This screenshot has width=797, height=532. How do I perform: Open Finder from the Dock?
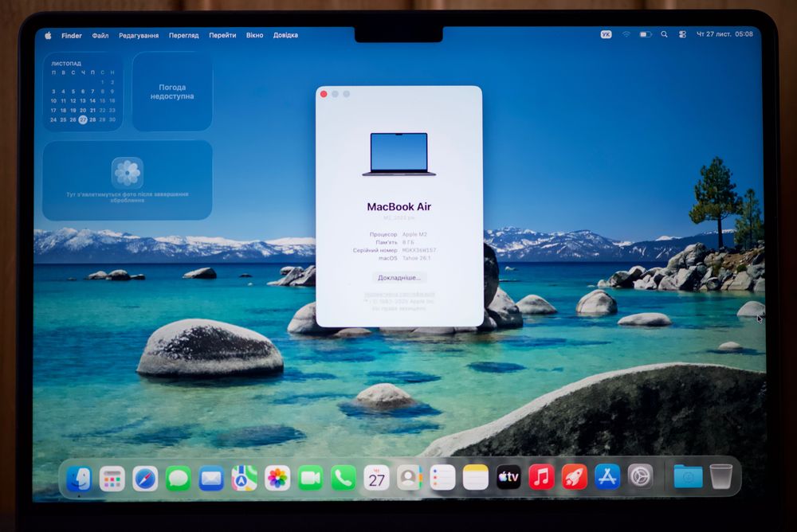tap(79, 479)
